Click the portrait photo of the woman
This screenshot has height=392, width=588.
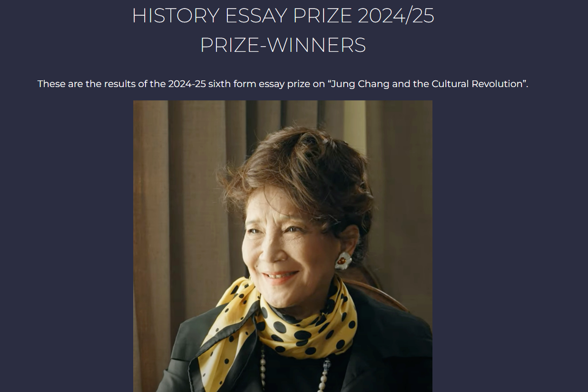tap(283, 246)
